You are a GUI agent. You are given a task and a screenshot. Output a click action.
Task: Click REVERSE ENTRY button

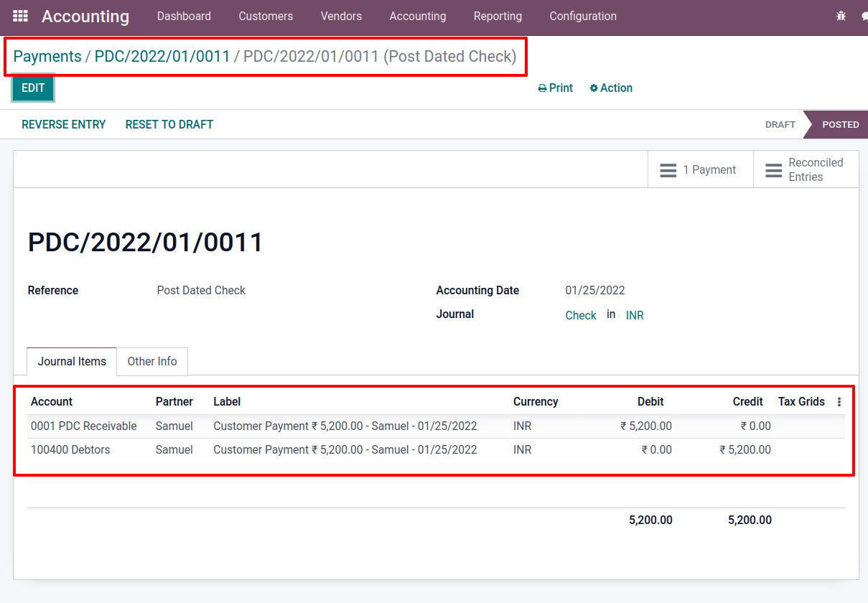(x=64, y=124)
